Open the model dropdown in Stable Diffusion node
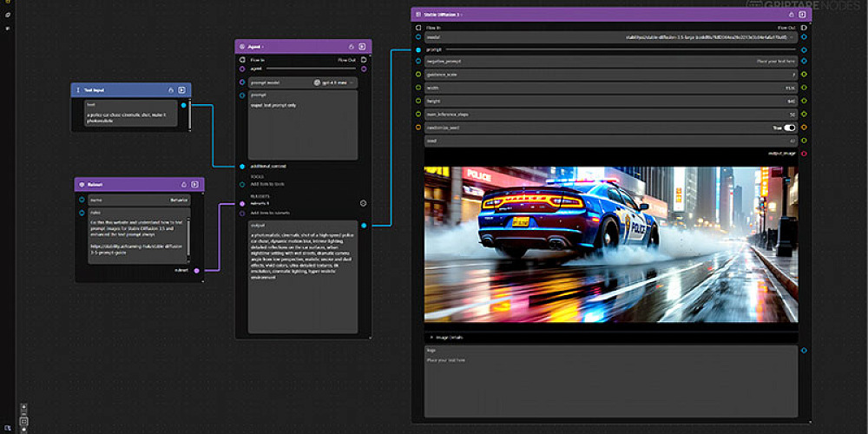Image resolution: width=868 pixels, height=434 pixels. [608, 38]
